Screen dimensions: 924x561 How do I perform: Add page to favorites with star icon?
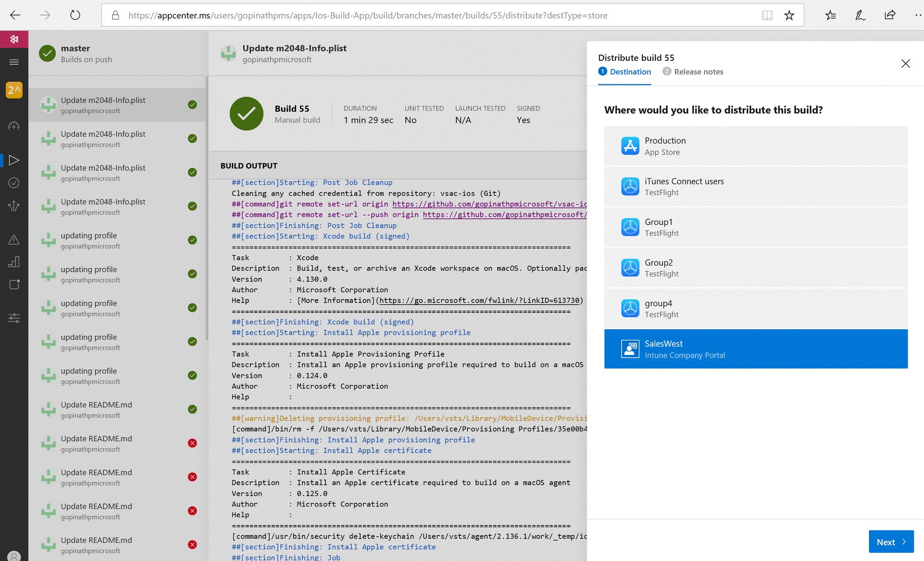pos(789,15)
